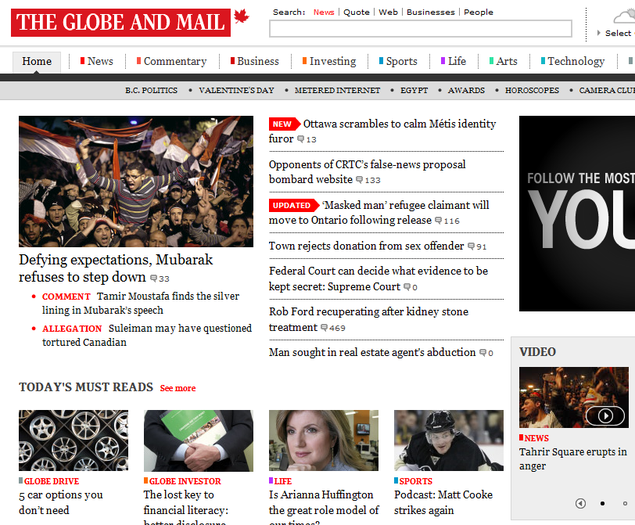Open Man sought in abduction story
635x525 pixels.
click(x=372, y=352)
